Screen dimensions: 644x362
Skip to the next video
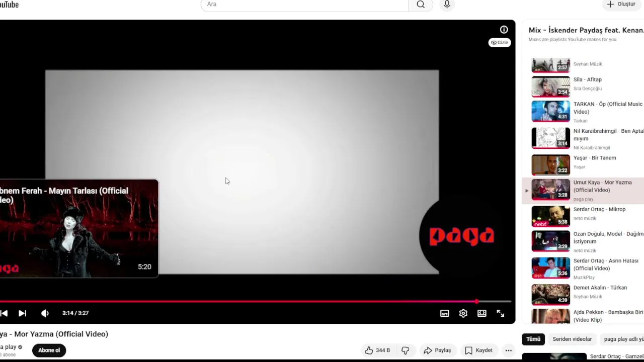22,313
